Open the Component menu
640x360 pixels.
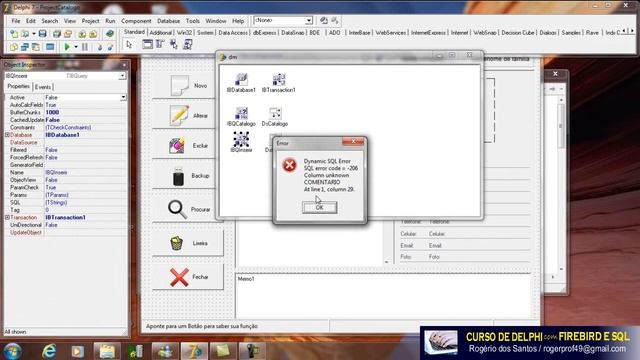pyautogui.click(x=136, y=21)
